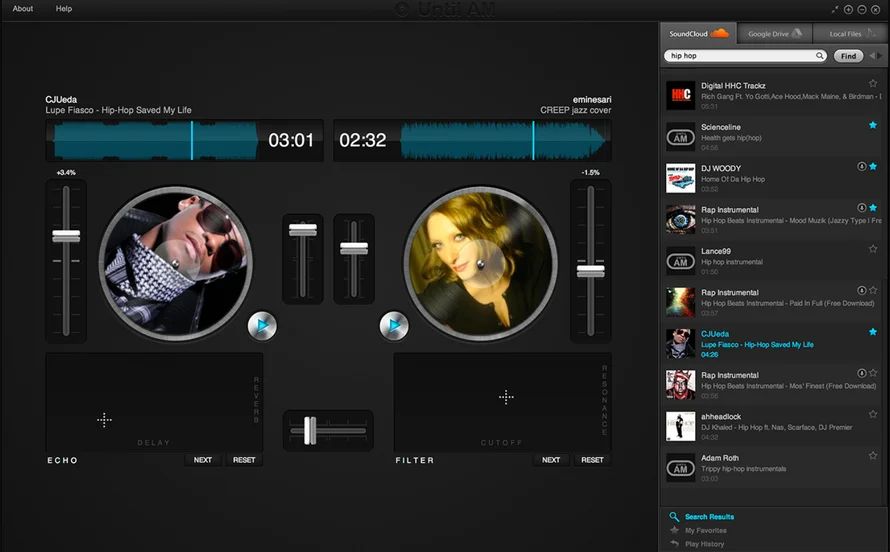This screenshot has height=552, width=890.
Task: Click the Lance99 Until AM thumbnail
Action: [681, 261]
